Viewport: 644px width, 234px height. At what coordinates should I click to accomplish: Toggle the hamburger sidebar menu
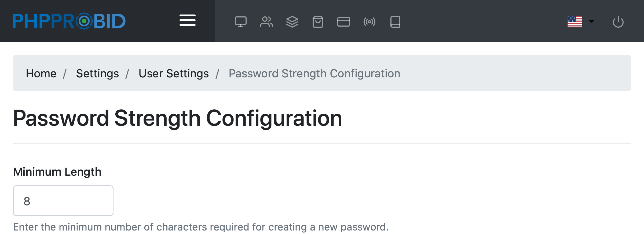coord(188,20)
